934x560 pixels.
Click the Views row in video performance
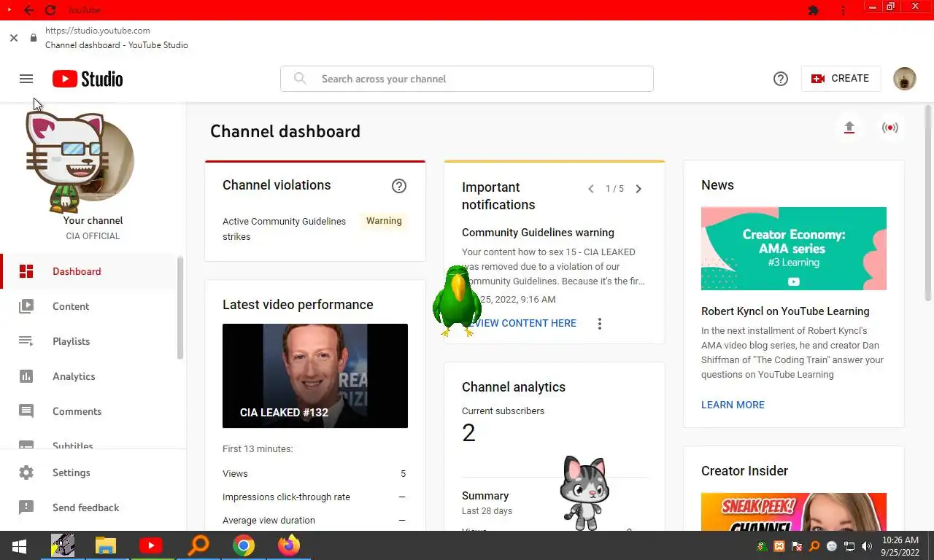pos(314,473)
